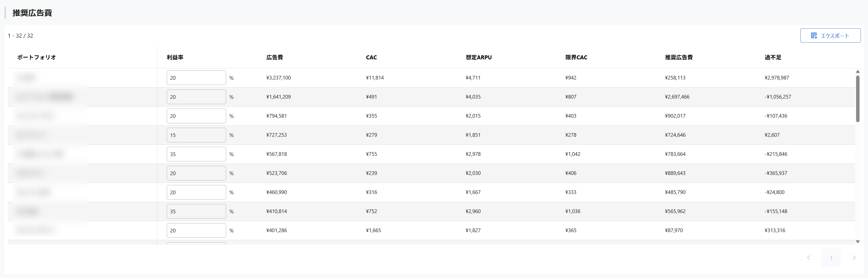Image resolution: width=868 pixels, height=278 pixels.
Task: Go to previous page arrow
Action: (808, 257)
